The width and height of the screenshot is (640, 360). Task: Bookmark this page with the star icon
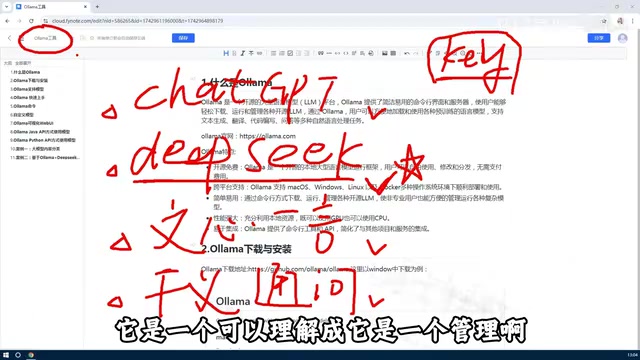click(x=604, y=21)
